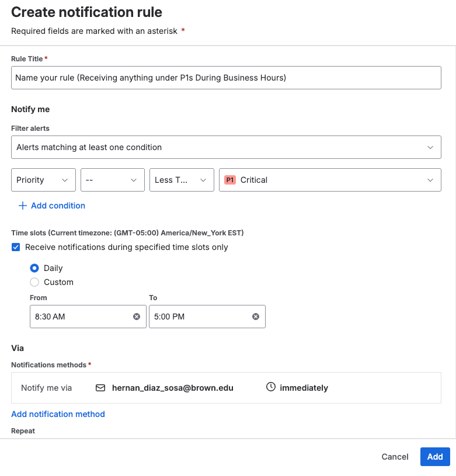Click into the Rule Title text field
The image size is (456, 476).
(226, 78)
